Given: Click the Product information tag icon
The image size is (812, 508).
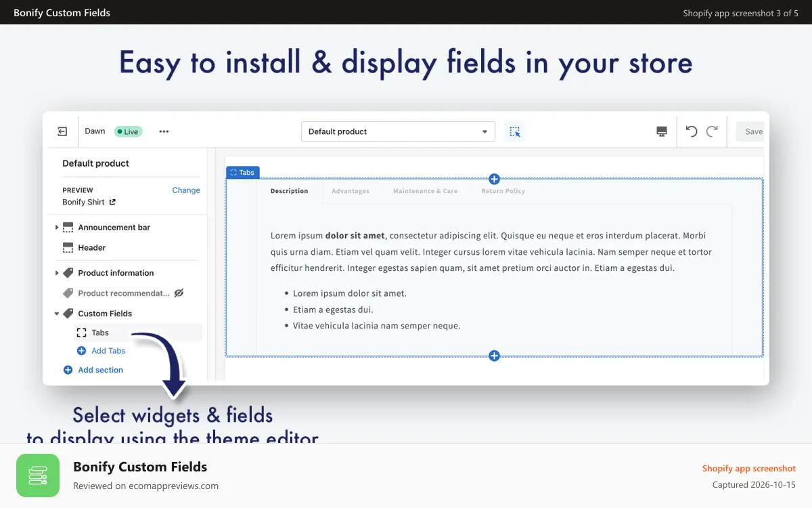Looking at the screenshot, I should pos(68,273).
